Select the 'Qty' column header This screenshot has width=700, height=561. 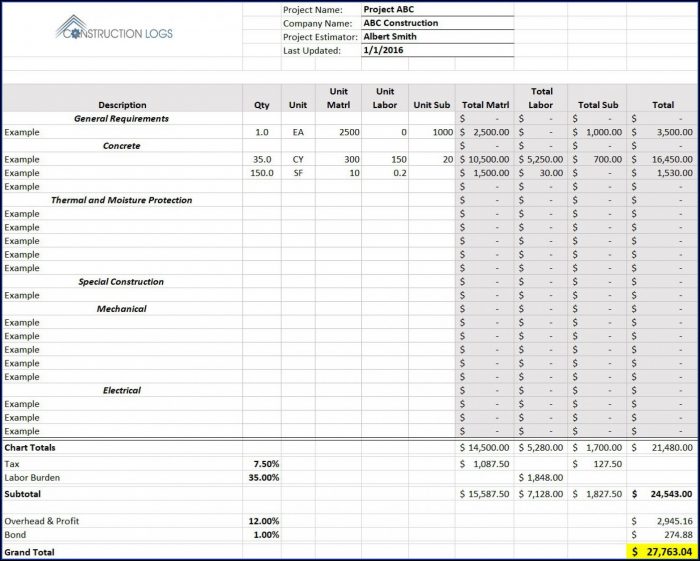262,98
